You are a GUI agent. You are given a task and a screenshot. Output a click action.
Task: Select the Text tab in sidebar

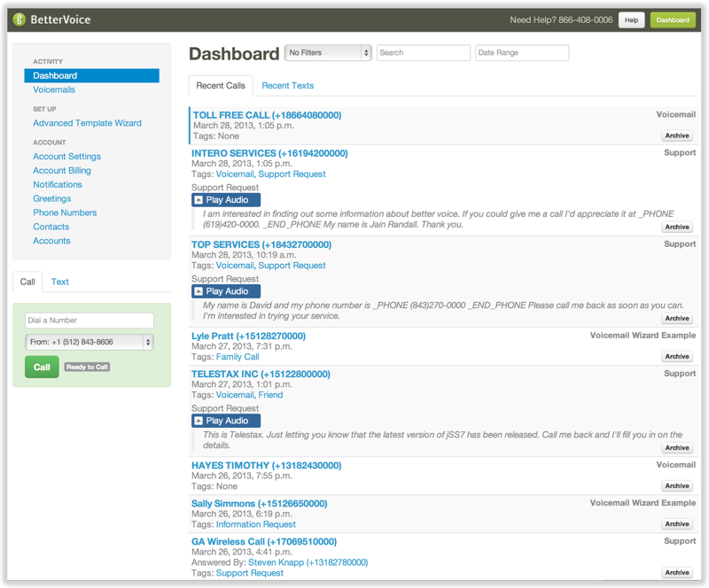(59, 282)
